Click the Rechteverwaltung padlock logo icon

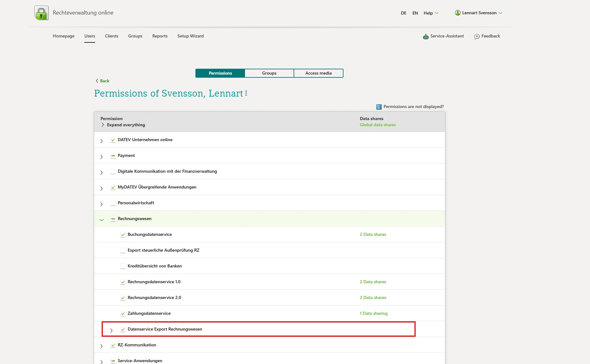point(42,13)
